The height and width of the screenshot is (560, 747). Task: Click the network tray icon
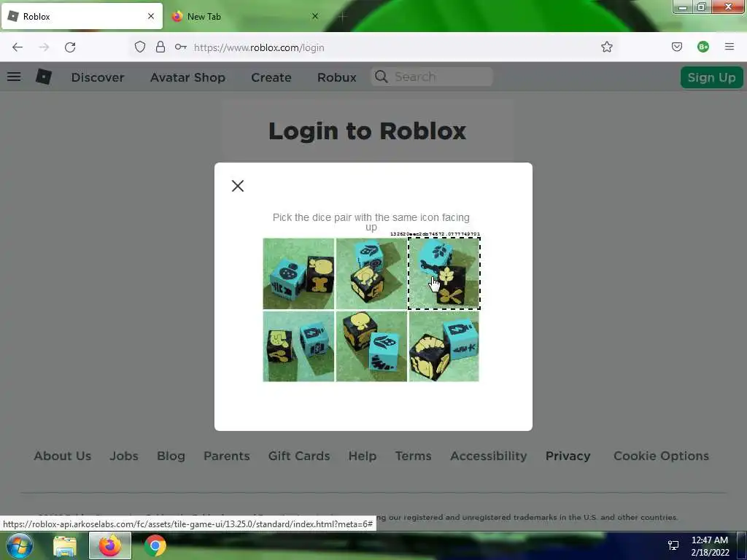pyautogui.click(x=673, y=545)
